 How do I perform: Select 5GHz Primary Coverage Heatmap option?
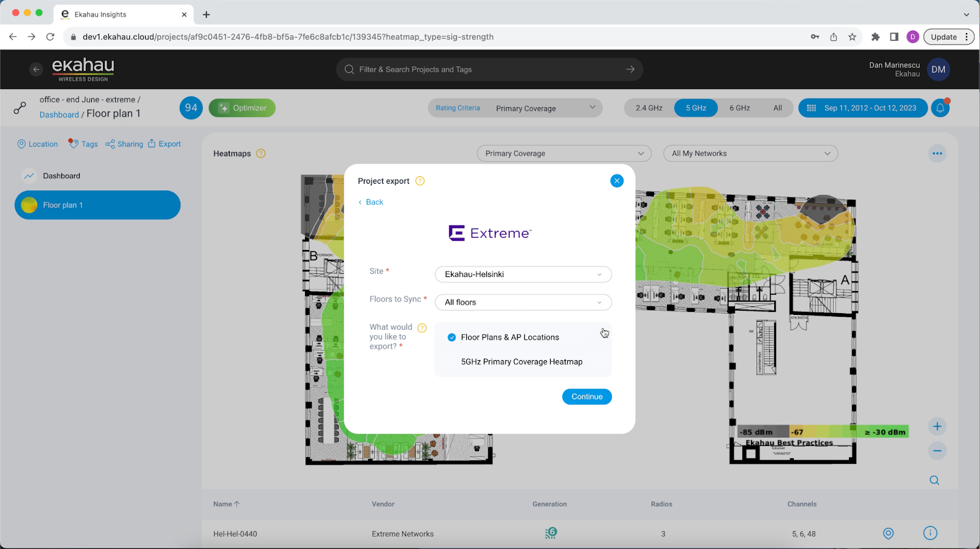point(521,362)
